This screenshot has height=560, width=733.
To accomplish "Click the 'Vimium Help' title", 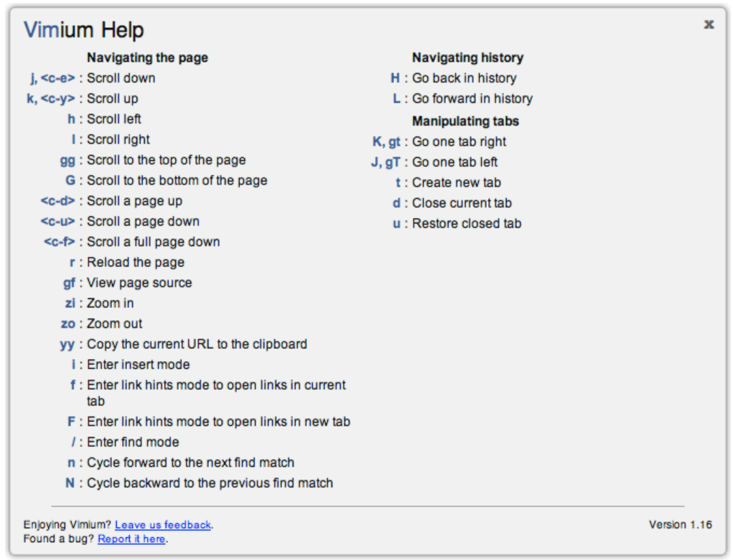I will pyautogui.click(x=84, y=30).
